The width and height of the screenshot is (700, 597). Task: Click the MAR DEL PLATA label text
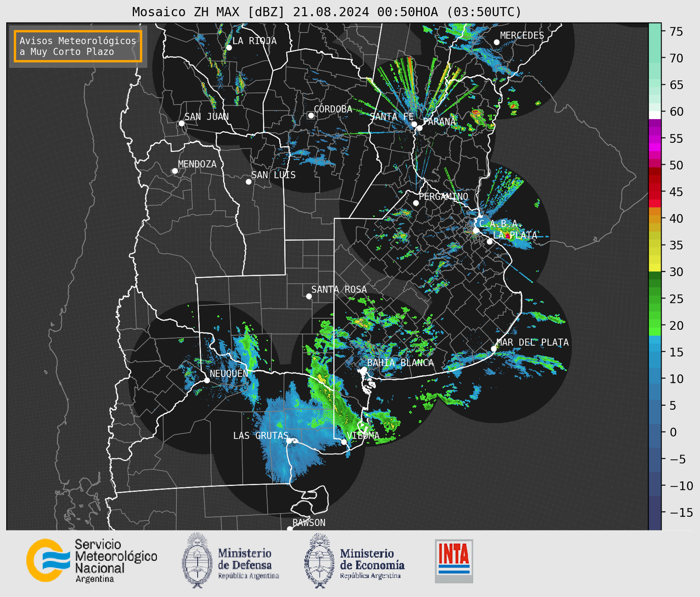coord(533,342)
